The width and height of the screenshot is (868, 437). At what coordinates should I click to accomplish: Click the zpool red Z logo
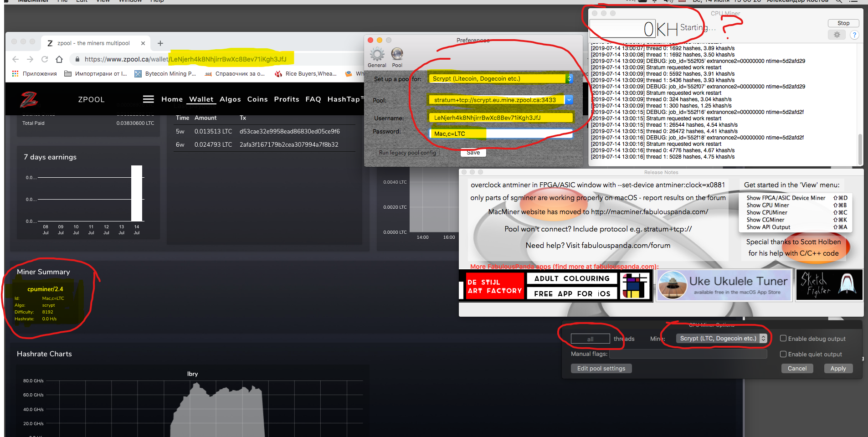[x=29, y=99]
